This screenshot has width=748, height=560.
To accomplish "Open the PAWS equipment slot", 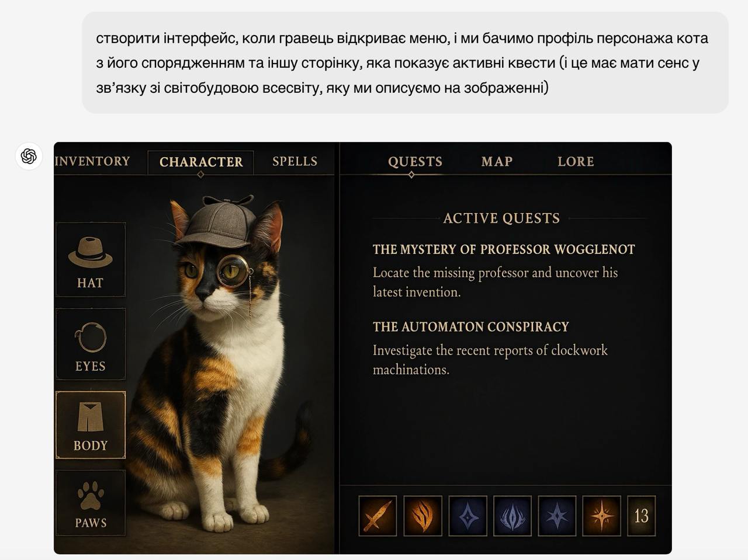I will tap(91, 503).
